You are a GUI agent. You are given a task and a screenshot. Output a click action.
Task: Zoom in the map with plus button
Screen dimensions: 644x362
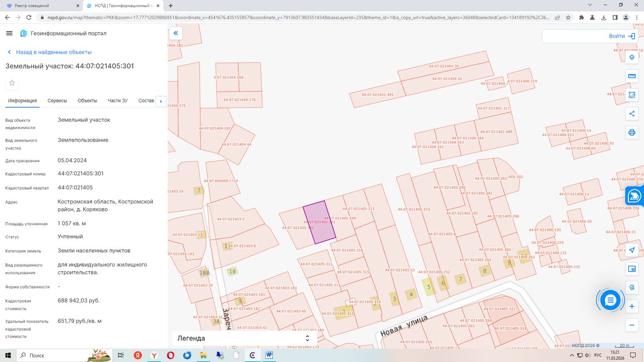632,306
